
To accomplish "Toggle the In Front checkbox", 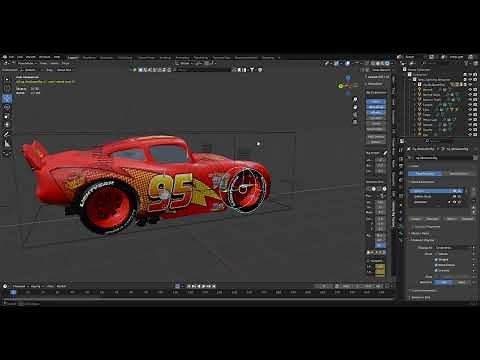I will 436,270.
